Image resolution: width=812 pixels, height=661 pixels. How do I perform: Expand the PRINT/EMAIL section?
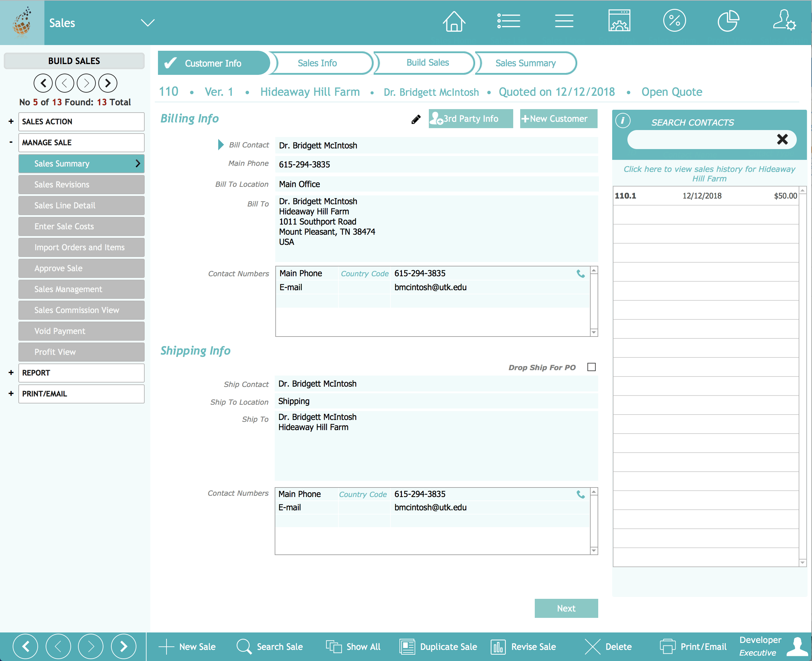coord(11,394)
